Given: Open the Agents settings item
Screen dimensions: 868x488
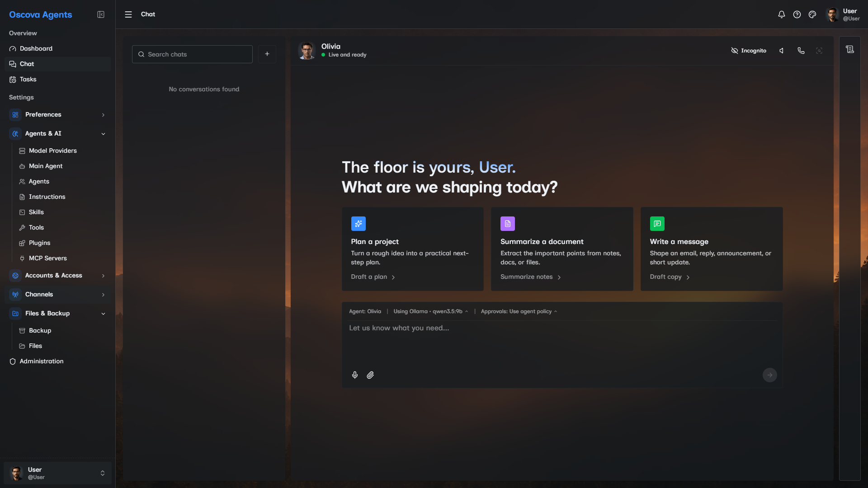Looking at the screenshot, I should tap(62, 181).
